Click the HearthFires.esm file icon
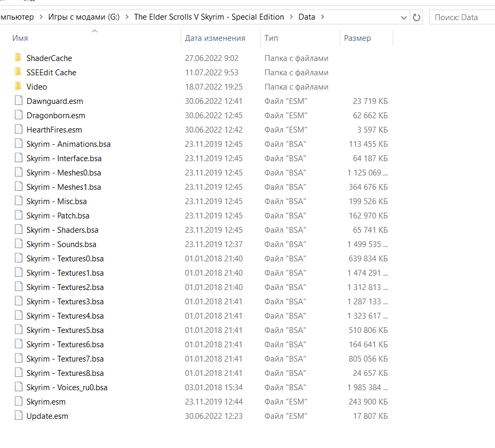 [19, 129]
